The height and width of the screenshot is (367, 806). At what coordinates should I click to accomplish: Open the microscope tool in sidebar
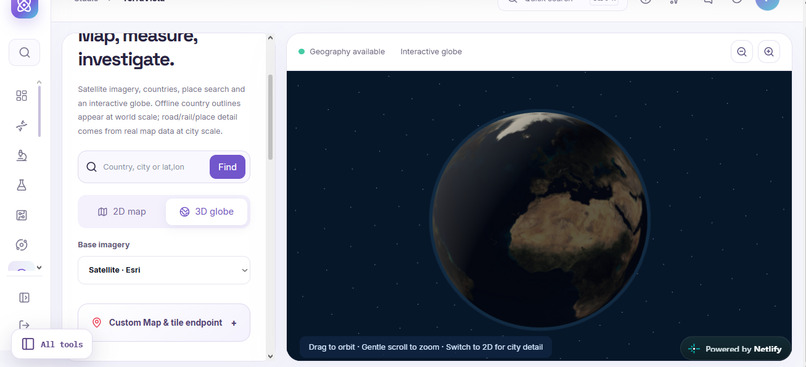click(x=22, y=155)
